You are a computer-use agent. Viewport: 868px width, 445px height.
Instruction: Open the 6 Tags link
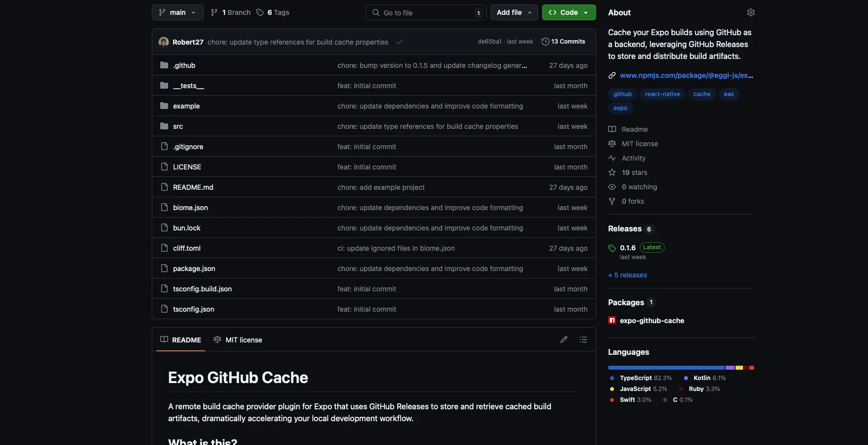coord(273,12)
